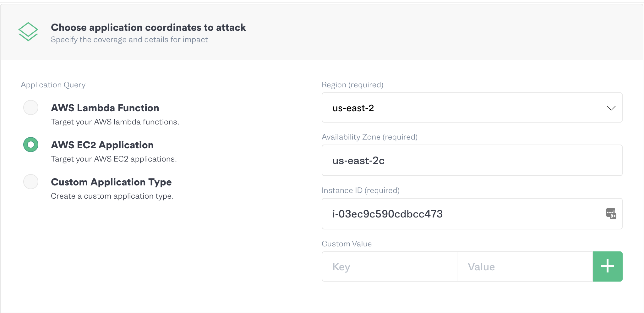
Task: Select the Custom Application Type radio button
Action: coord(31,182)
